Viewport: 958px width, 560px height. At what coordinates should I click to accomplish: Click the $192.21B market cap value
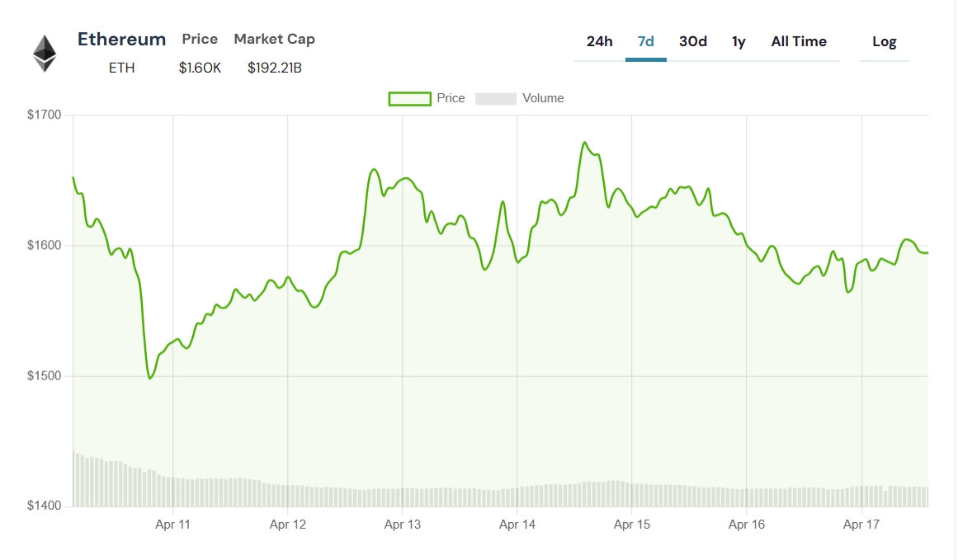tap(274, 68)
